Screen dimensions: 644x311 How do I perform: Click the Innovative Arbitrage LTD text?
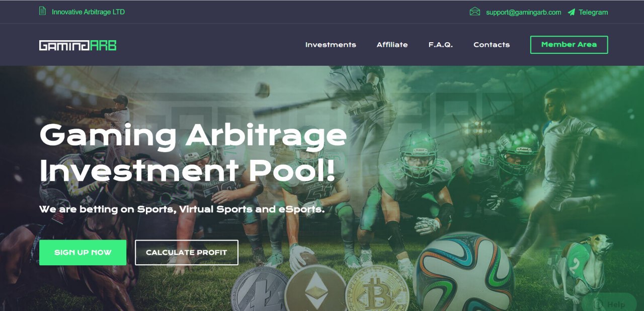pyautogui.click(x=88, y=12)
